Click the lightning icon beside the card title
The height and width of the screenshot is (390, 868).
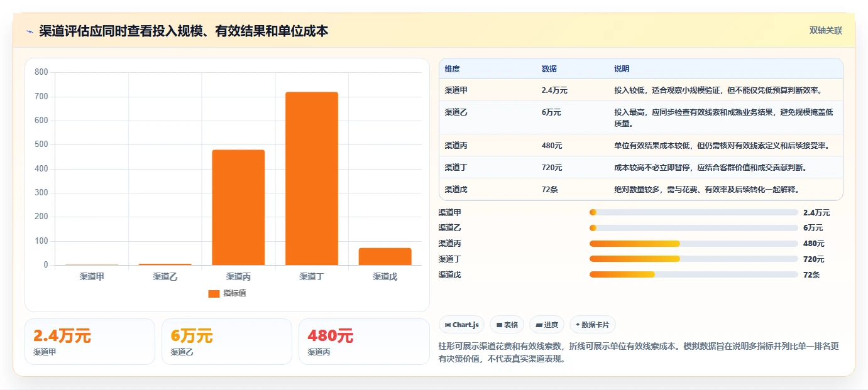point(30,31)
